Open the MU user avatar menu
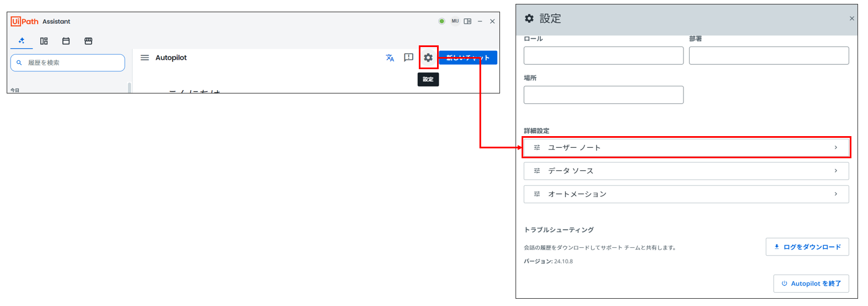 click(455, 21)
